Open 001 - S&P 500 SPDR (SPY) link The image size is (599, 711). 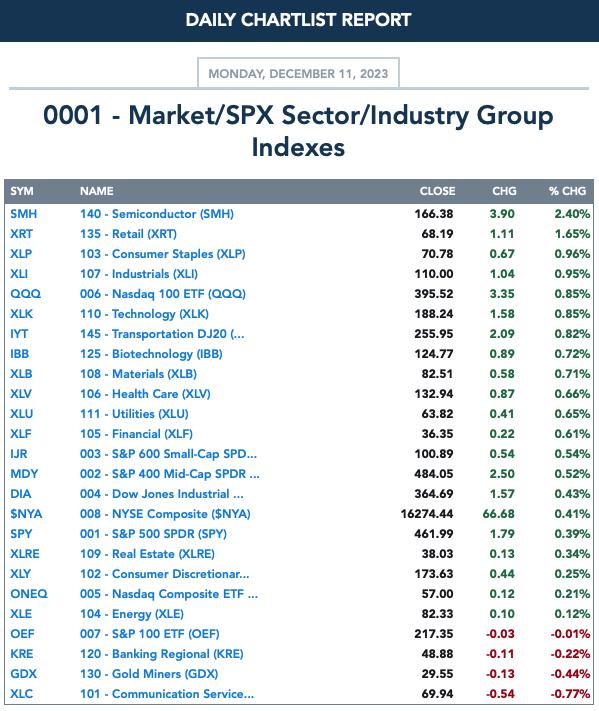click(153, 534)
